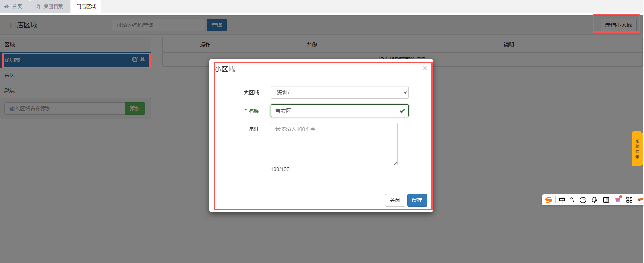Switch to the 集团档案 tab
This screenshot has width=644, height=263.
(50, 6)
